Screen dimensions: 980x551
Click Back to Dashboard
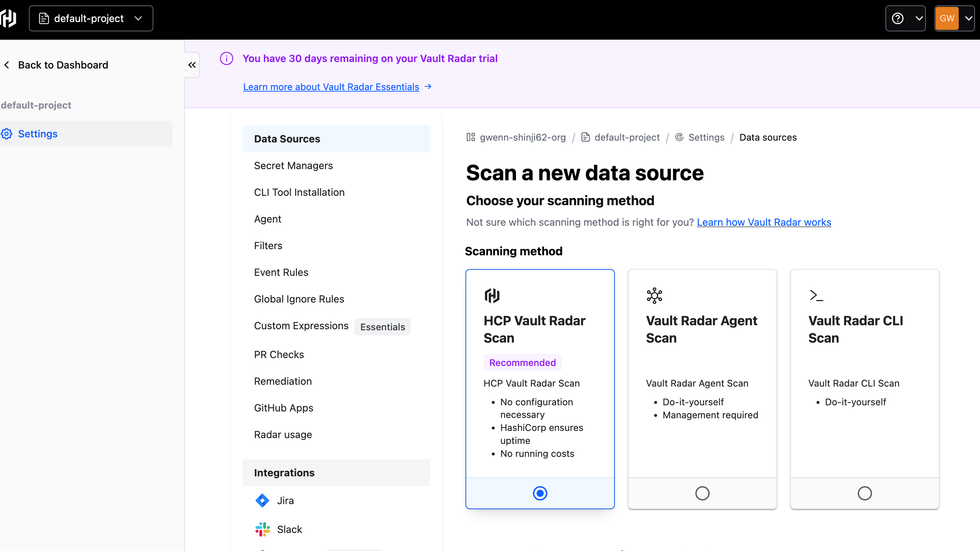click(x=63, y=65)
